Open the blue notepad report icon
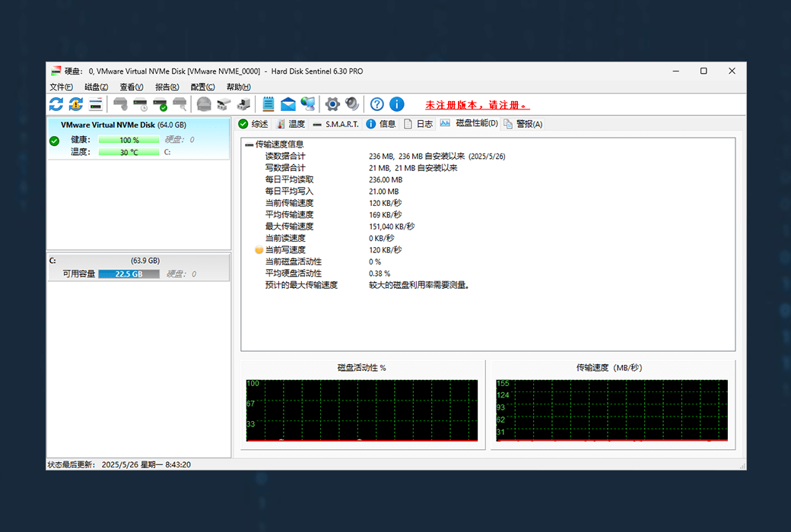The image size is (791, 532). [x=268, y=104]
